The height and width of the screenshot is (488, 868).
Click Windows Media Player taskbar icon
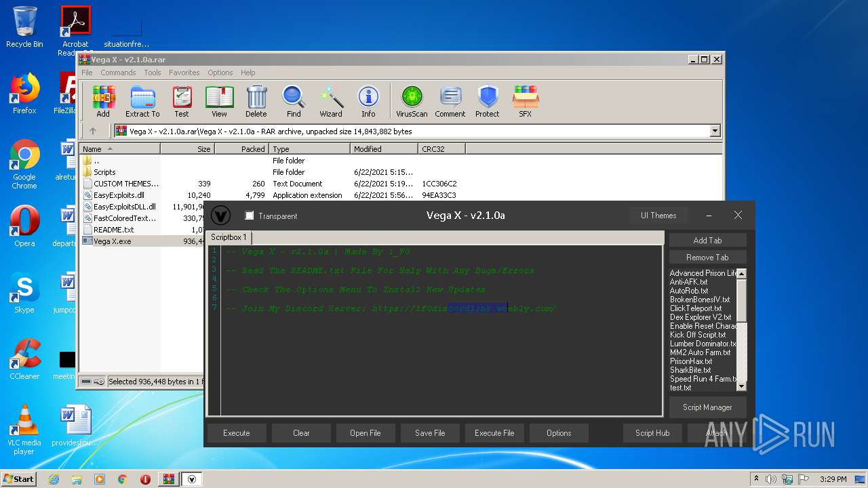(100, 479)
